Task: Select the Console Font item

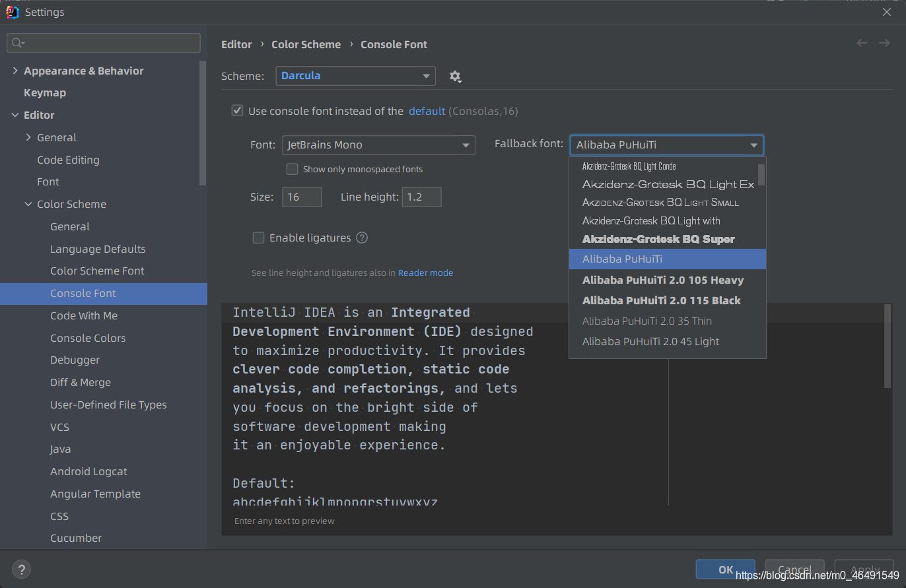Action: pos(104,293)
